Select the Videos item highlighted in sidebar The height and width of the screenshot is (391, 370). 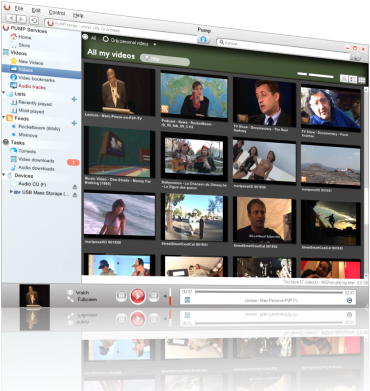point(41,70)
